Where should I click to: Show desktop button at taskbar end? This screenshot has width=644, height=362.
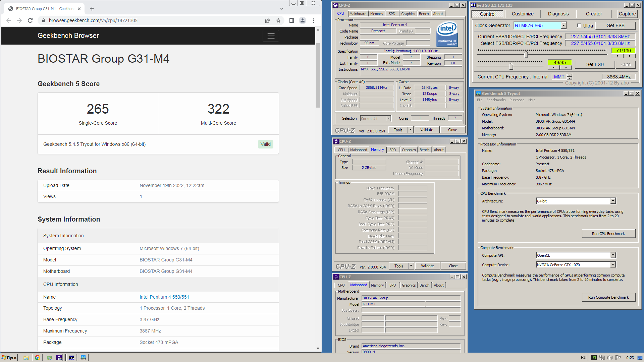640,358
